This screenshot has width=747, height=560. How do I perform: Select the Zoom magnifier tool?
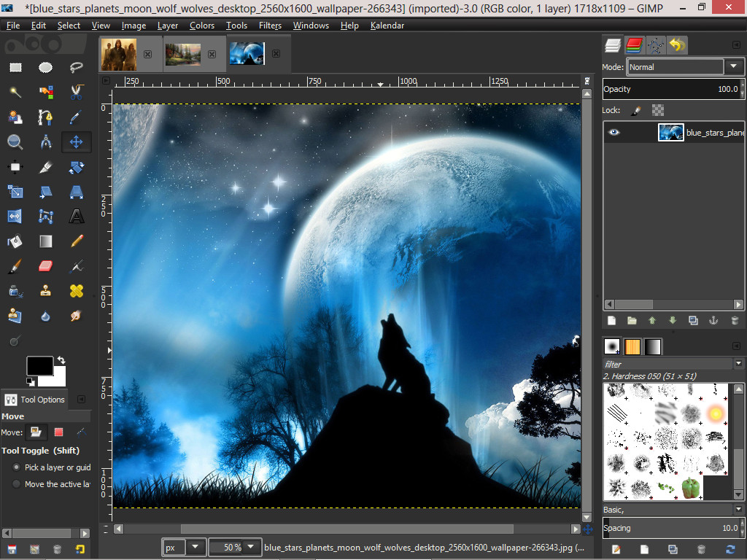(15, 142)
